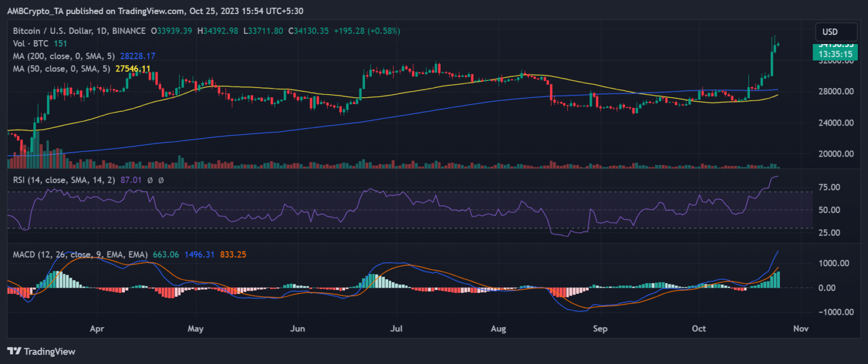Click the Apr label on time axis
Screen dimensions: 868x364
click(97, 328)
